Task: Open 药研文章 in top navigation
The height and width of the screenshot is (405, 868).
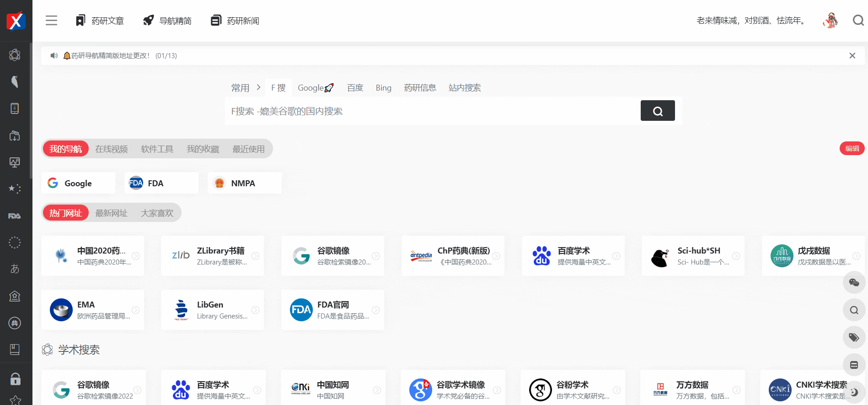Action: point(100,21)
